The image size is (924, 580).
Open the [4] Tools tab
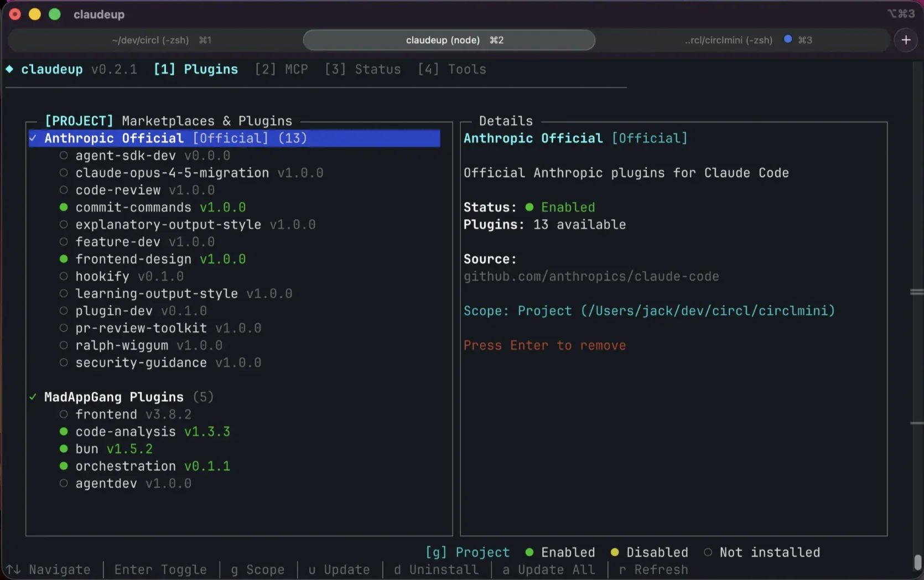pos(451,69)
